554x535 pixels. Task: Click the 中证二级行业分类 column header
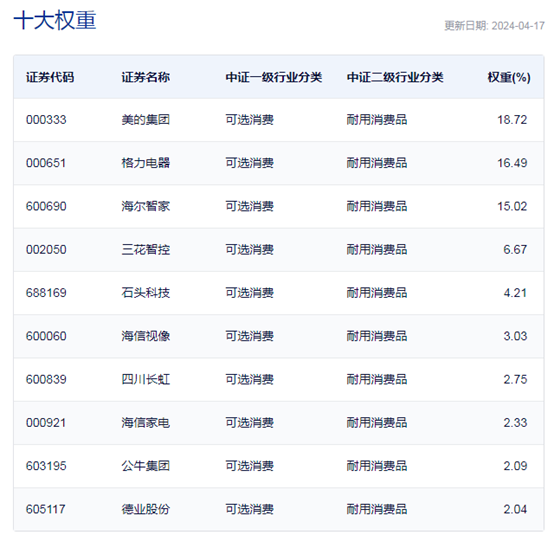pyautogui.click(x=395, y=77)
